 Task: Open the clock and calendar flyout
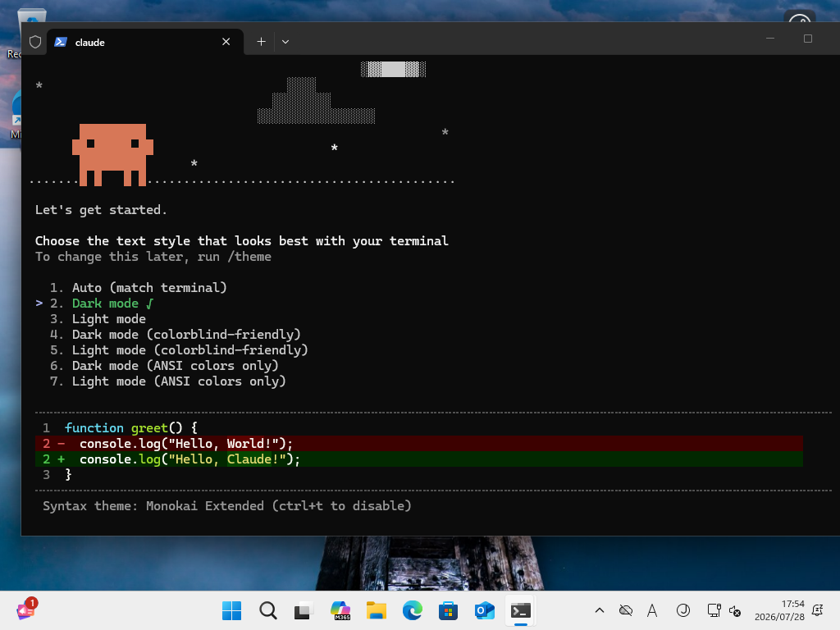[779, 610]
